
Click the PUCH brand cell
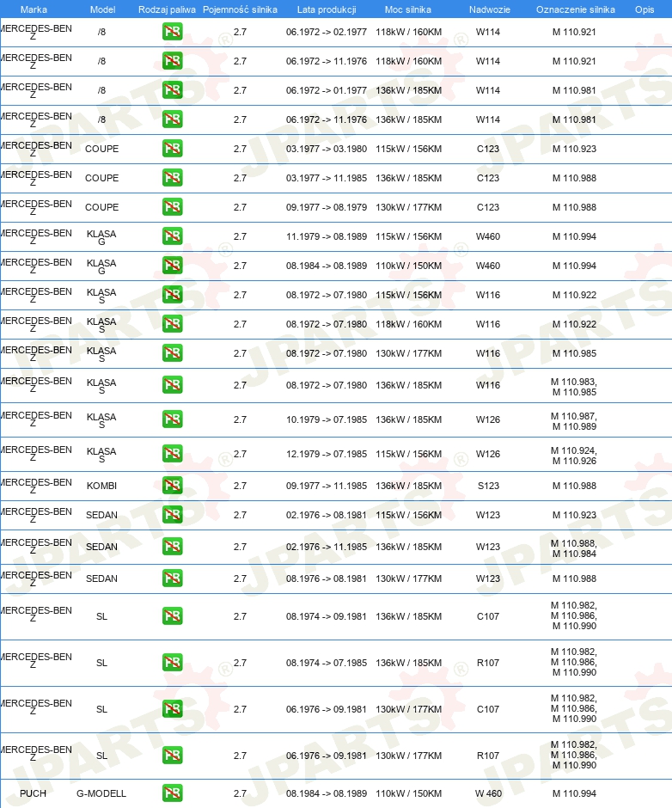33,793
